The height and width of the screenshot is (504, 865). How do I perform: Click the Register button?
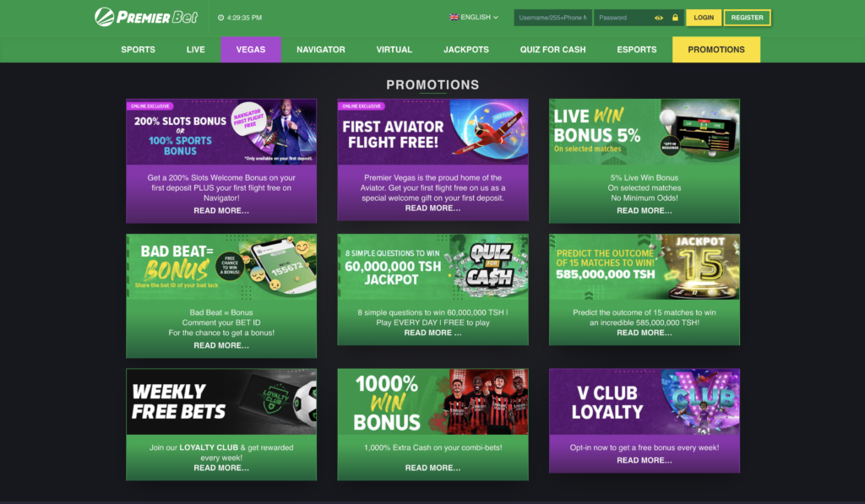747,18
